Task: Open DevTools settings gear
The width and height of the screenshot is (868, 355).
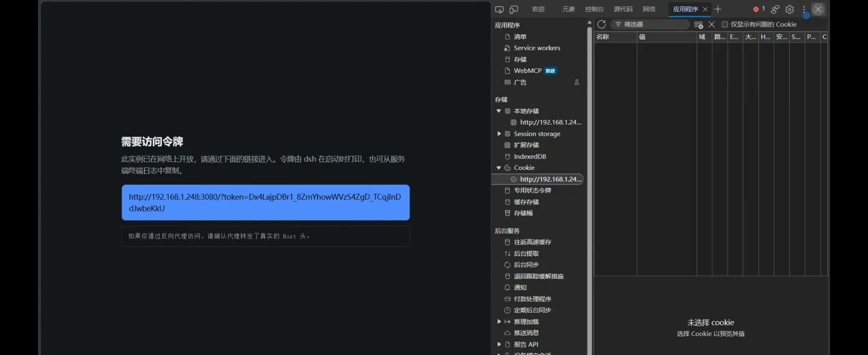Action: (x=790, y=9)
